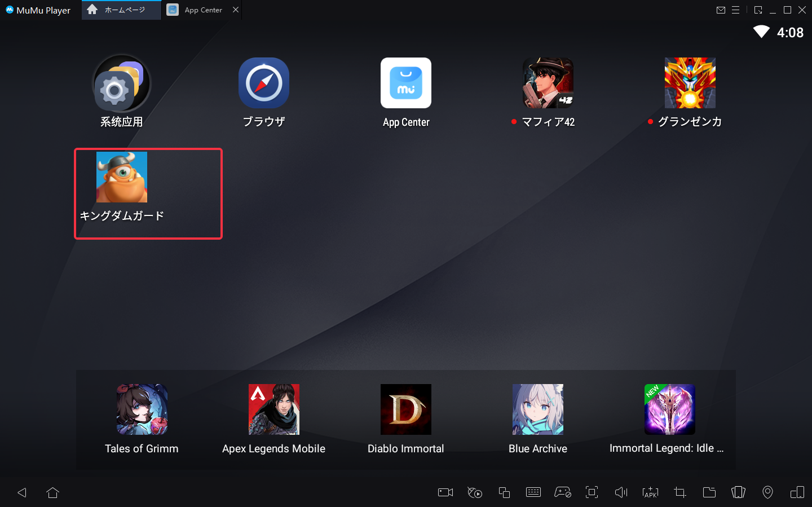Launch the マフィア42 game
Viewport: 812px width, 507px height.
point(548,83)
